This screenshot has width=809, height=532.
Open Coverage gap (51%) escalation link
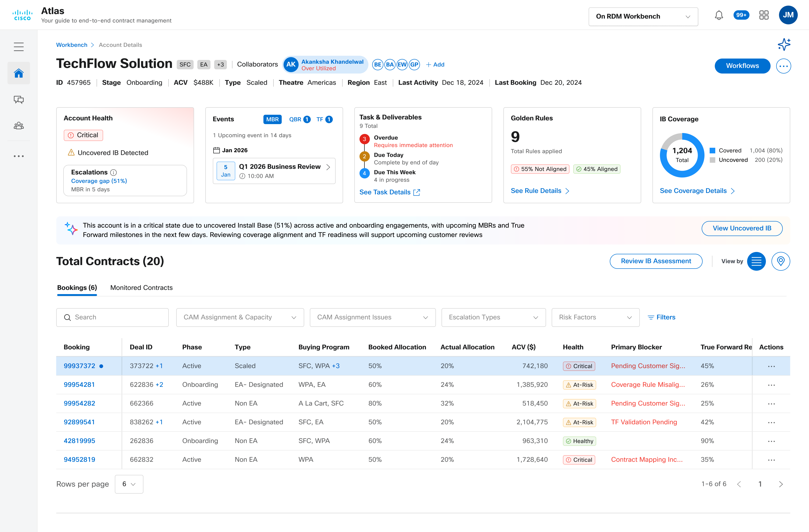[99, 181]
